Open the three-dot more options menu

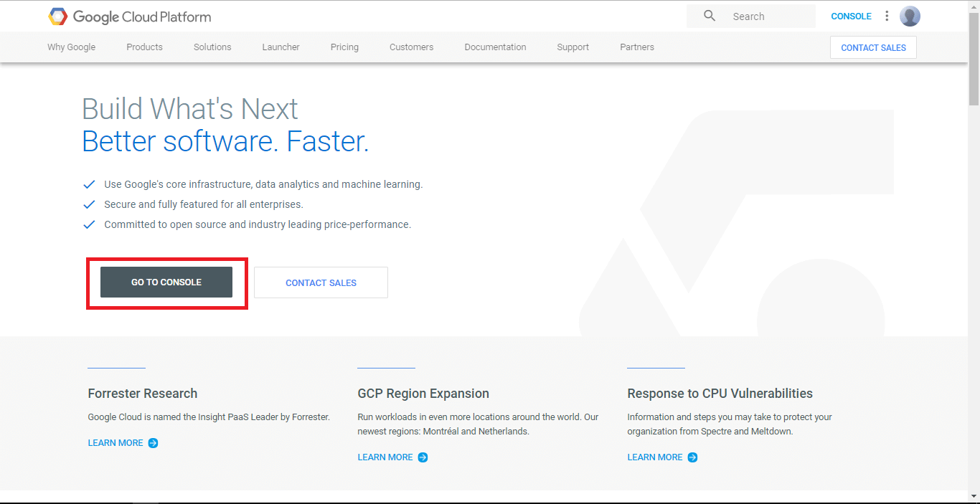point(887,16)
